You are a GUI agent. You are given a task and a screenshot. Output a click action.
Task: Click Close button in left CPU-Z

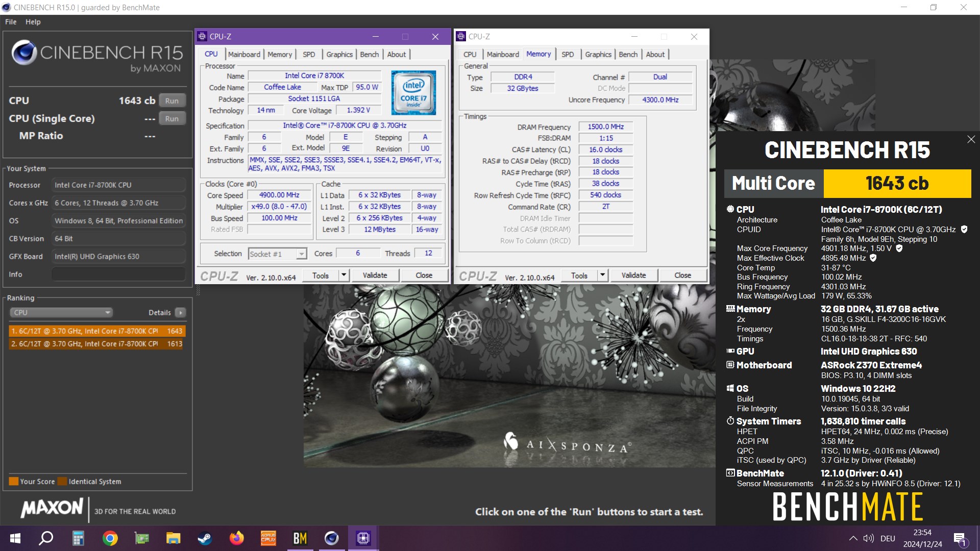[x=424, y=275]
